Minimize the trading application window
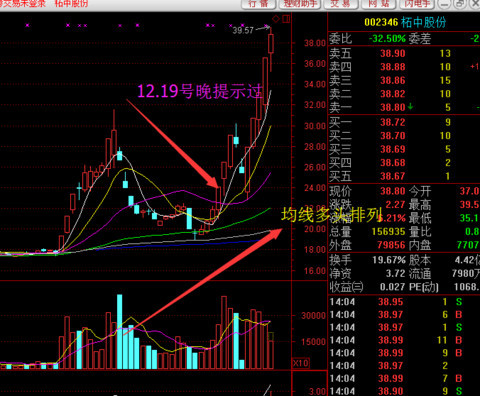The image size is (480, 396). 445,4
